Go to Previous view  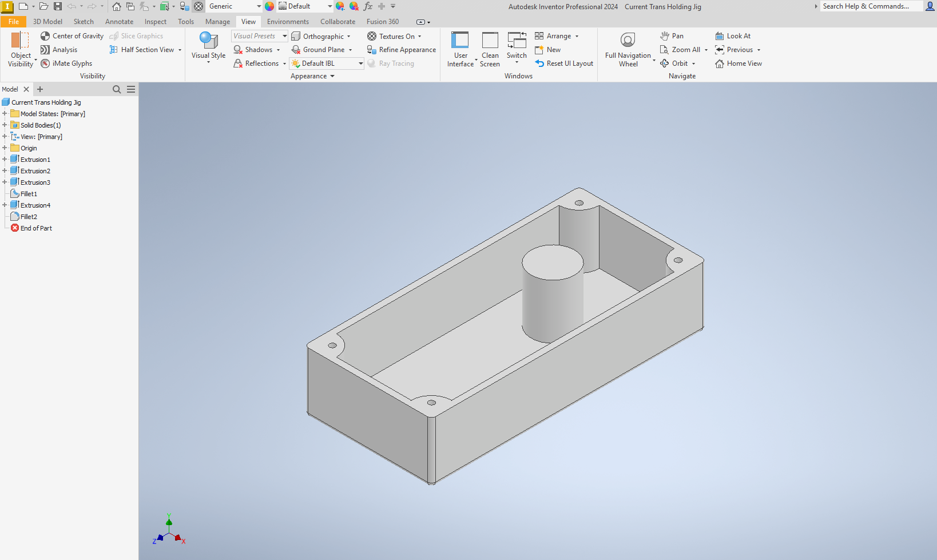tap(734, 50)
